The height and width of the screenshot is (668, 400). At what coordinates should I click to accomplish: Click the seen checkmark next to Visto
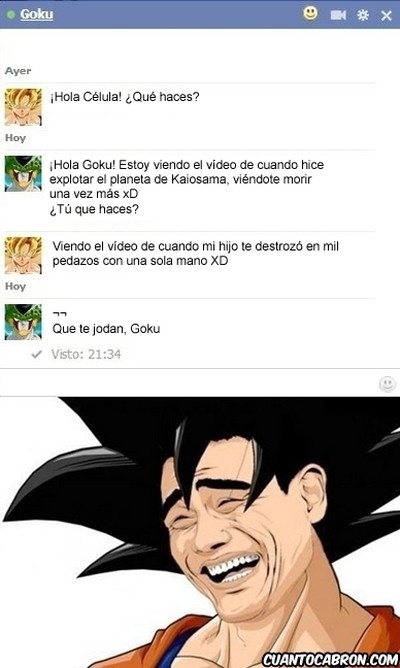click(x=37, y=354)
